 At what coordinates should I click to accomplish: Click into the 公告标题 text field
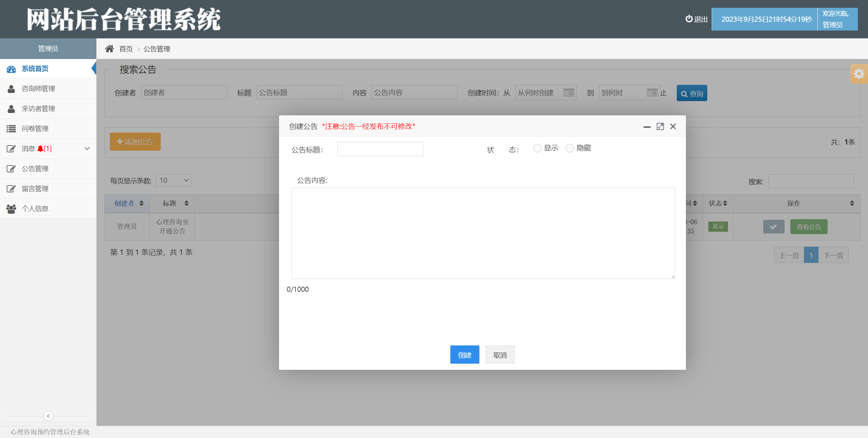pyautogui.click(x=380, y=149)
